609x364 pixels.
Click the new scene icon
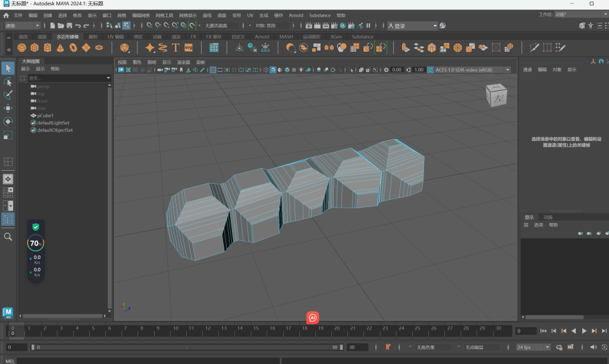52,26
